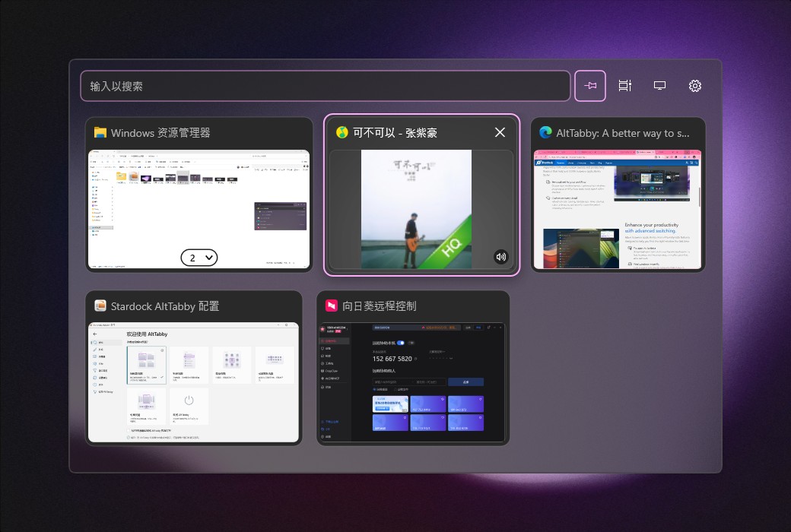791x532 pixels.
Task: Close the 可不可以 - 张紫豪 window
Action: click(x=500, y=132)
